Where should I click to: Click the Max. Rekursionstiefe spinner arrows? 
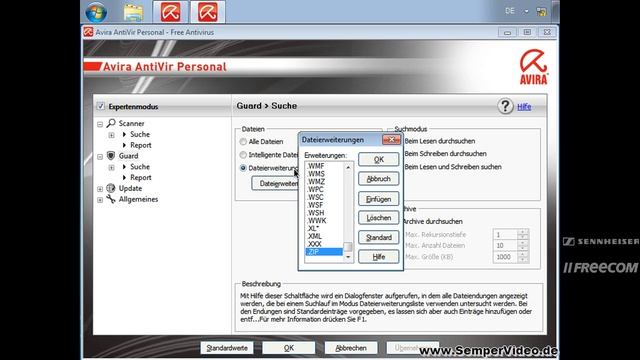tap(523, 234)
